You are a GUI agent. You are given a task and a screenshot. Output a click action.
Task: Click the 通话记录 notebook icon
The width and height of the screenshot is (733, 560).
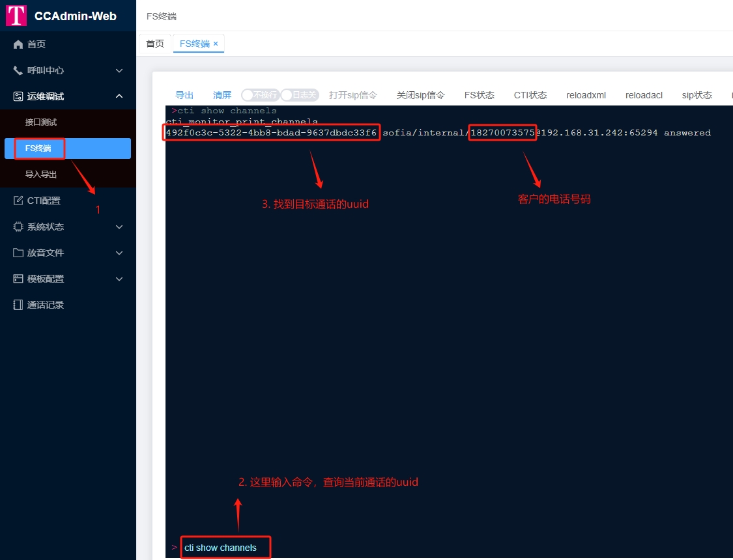[x=18, y=305]
